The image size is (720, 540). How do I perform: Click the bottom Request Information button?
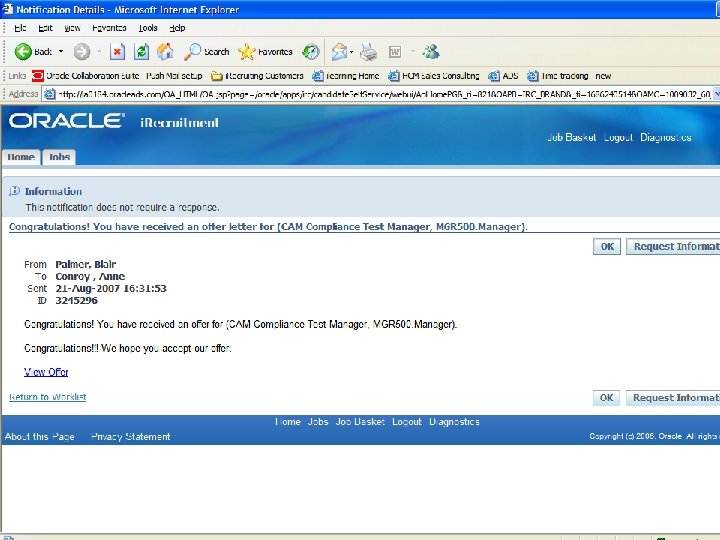point(673,398)
